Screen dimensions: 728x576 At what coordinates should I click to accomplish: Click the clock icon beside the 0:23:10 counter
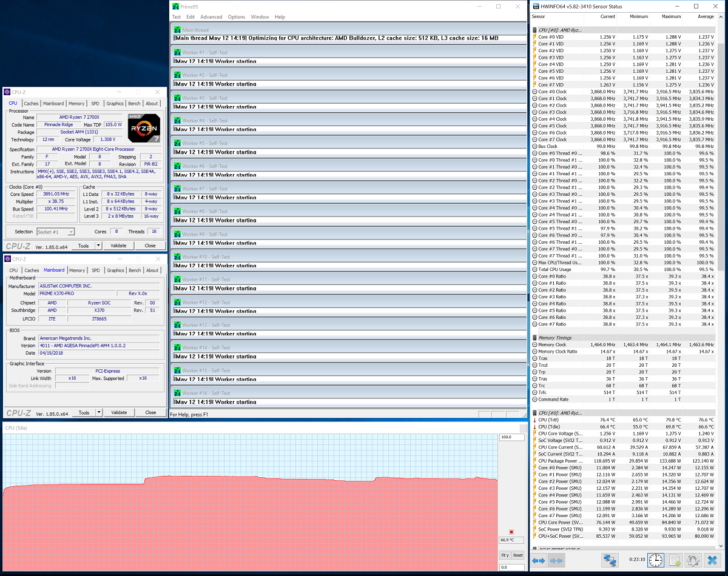(x=655, y=560)
